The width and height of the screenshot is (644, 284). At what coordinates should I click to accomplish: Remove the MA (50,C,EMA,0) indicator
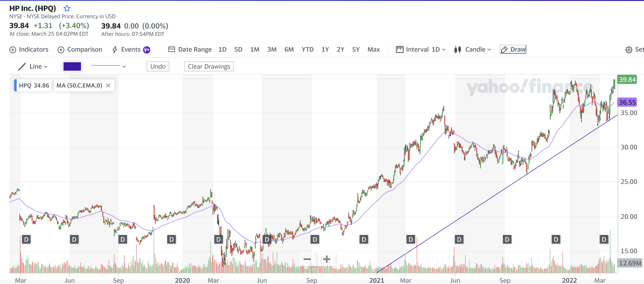click(108, 85)
